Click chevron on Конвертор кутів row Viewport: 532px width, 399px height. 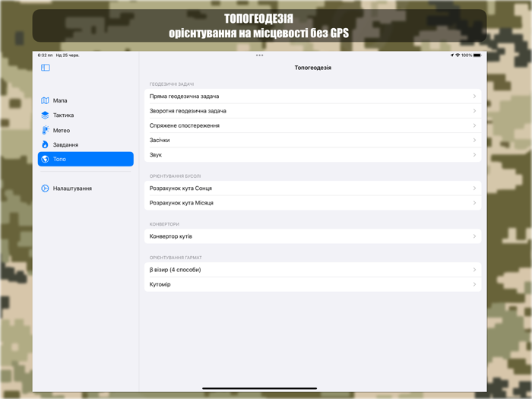click(474, 236)
